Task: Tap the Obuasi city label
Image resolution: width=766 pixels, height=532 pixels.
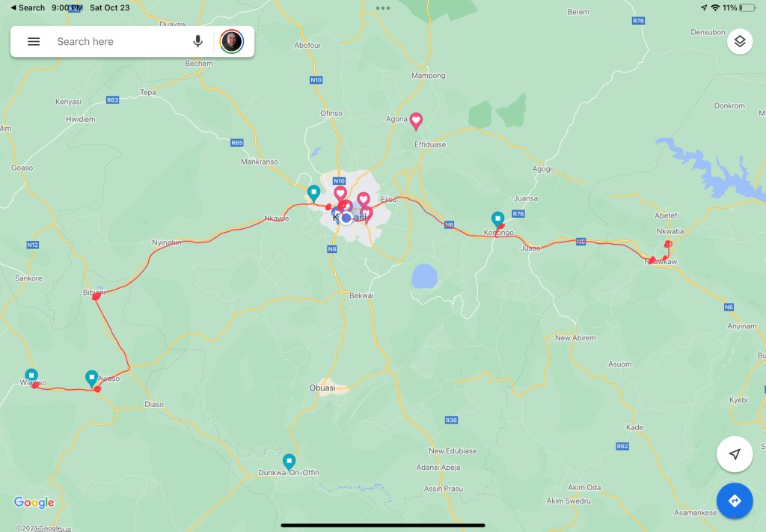Action: 322,388
